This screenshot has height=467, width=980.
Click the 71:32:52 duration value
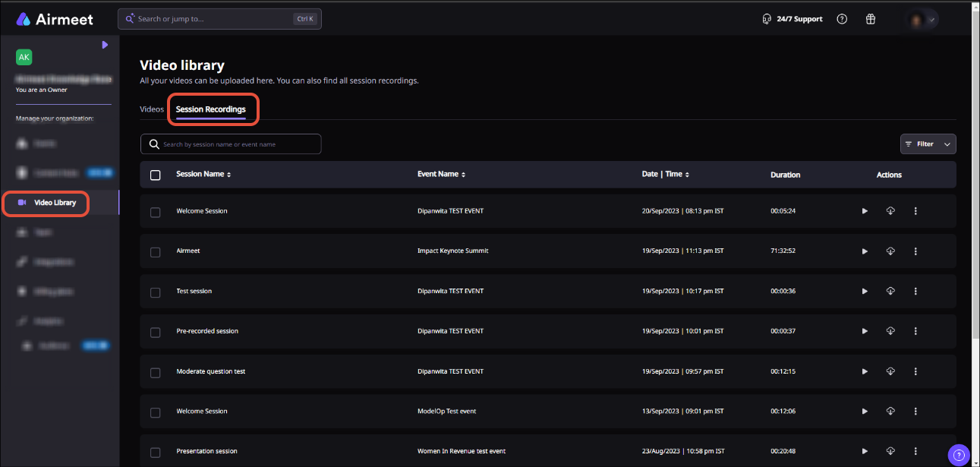(783, 251)
